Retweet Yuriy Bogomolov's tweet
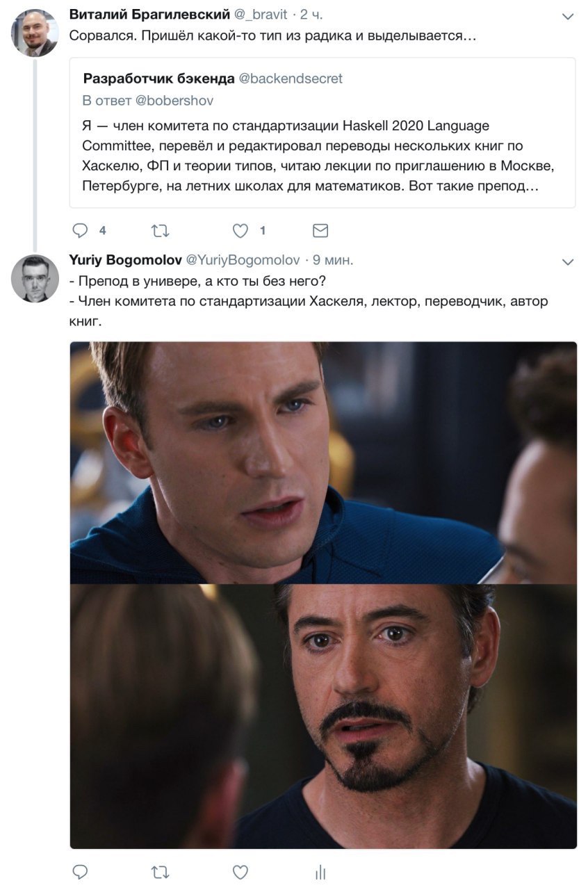 (160, 871)
